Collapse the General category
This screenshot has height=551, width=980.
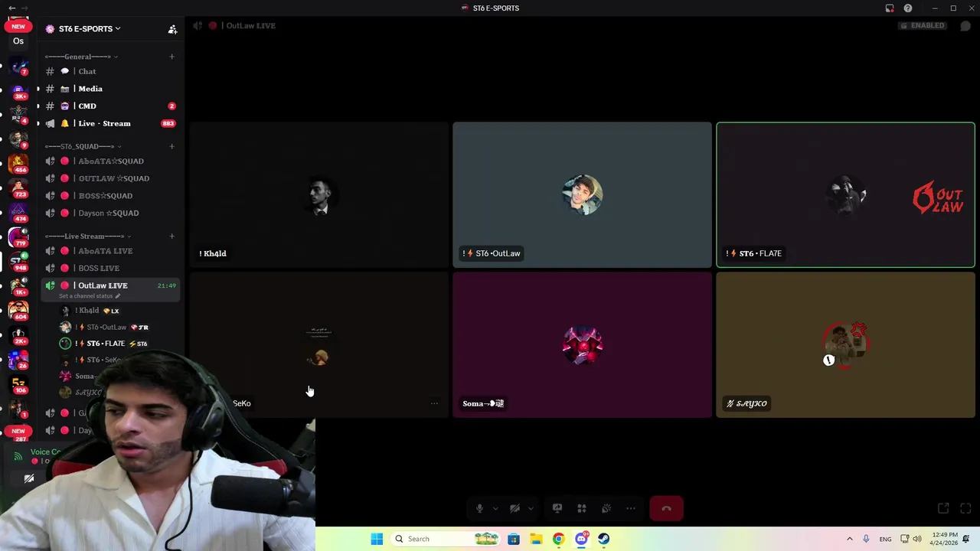pos(80,57)
